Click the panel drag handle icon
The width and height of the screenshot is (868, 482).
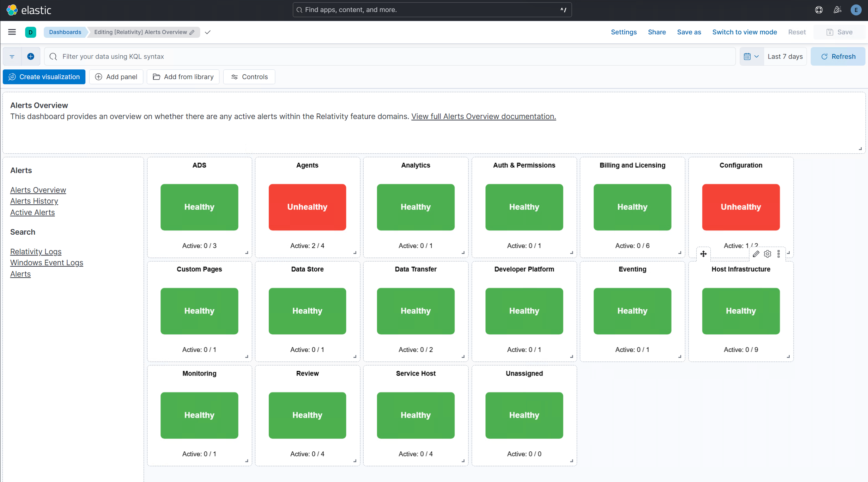(703, 254)
